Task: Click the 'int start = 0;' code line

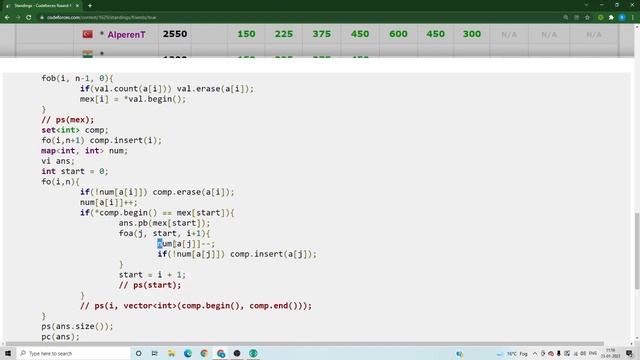Action: (x=75, y=171)
